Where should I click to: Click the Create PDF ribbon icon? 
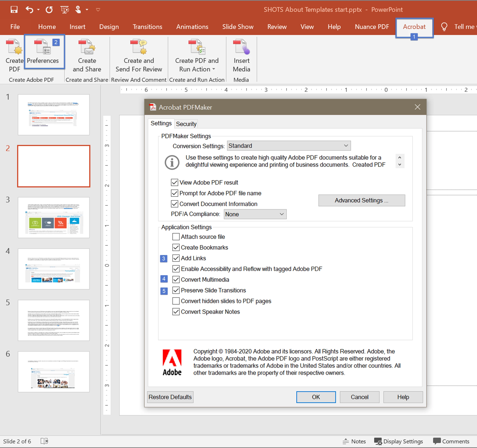coord(14,47)
